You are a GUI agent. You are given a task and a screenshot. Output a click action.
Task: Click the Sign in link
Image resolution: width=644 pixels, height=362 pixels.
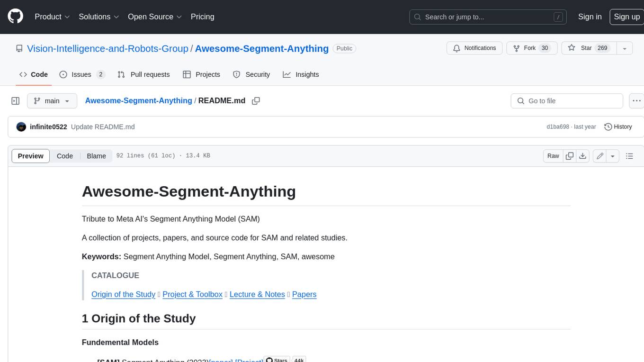pyautogui.click(x=590, y=17)
